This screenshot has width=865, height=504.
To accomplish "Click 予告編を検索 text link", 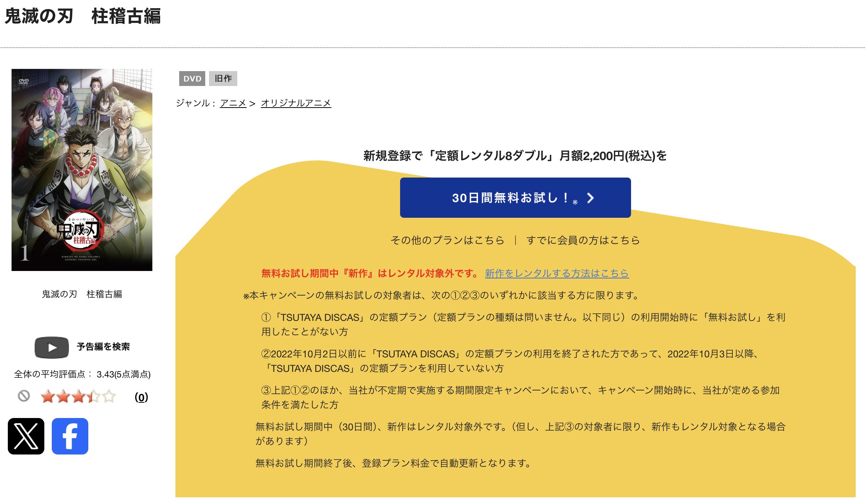I will click(103, 347).
